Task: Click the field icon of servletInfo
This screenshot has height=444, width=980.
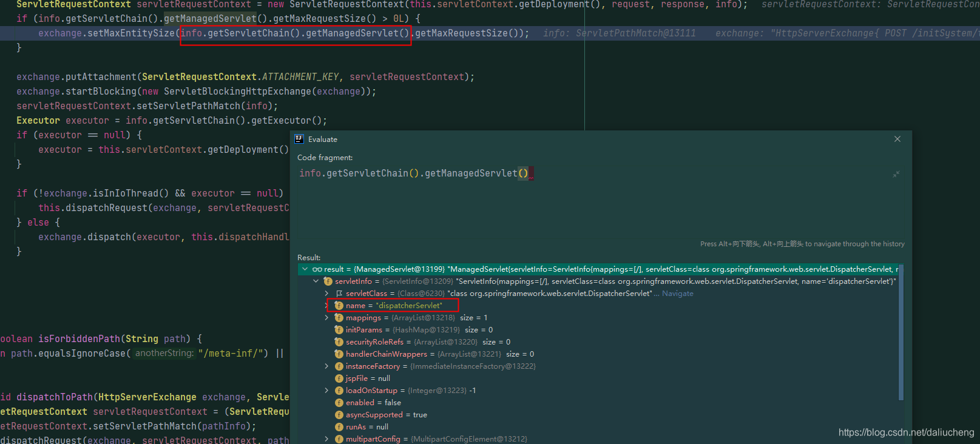Action: pyautogui.click(x=328, y=281)
